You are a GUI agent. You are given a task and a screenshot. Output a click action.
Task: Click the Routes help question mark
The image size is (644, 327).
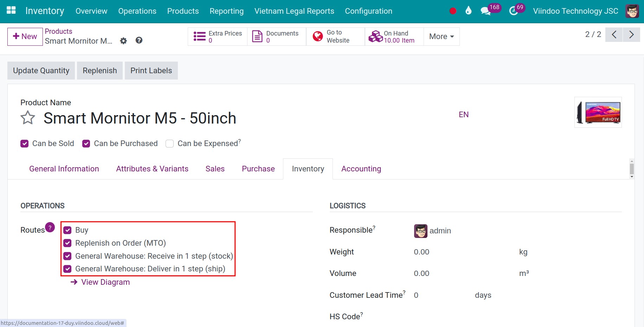click(x=50, y=227)
